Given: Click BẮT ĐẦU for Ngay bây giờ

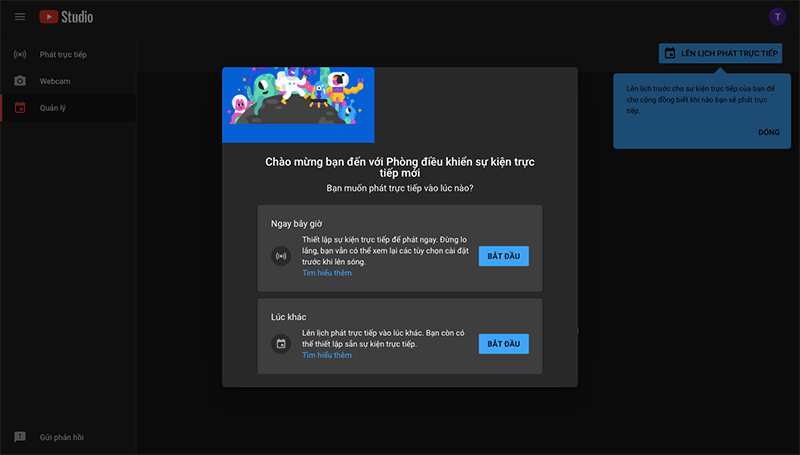Looking at the screenshot, I should coord(504,256).
